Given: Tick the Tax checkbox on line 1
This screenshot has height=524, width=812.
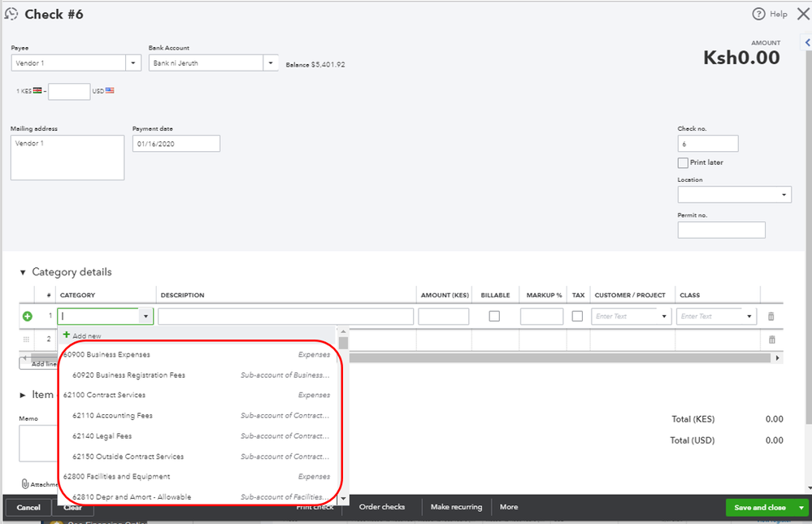Looking at the screenshot, I should click(577, 316).
